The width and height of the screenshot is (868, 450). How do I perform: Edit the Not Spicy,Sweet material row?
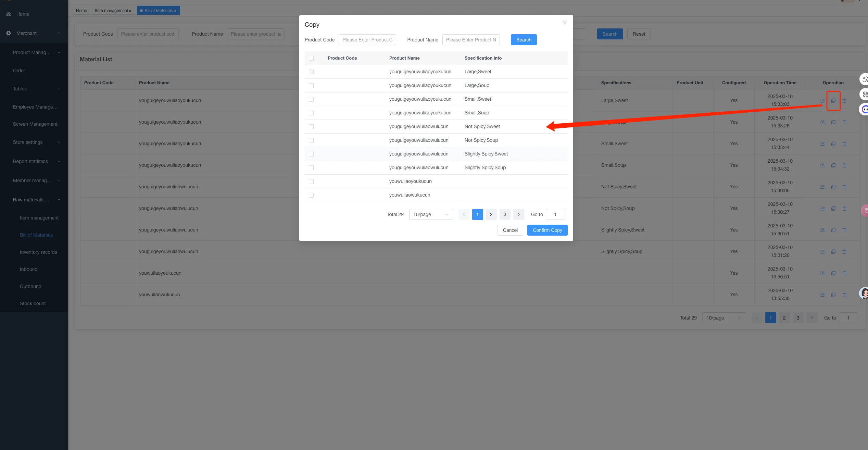(822, 187)
